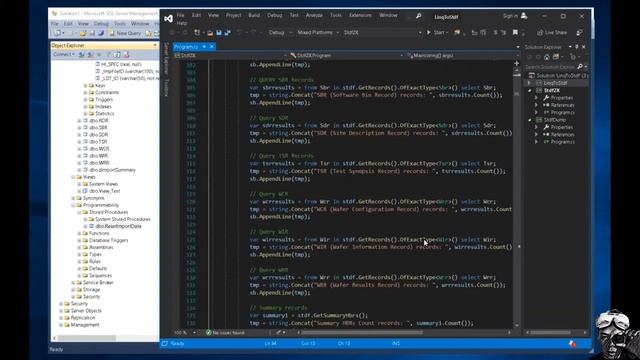Pin the Solution Explorer panel with auto-hide icon
Viewport: 640px width, 360px height.
[577, 47]
